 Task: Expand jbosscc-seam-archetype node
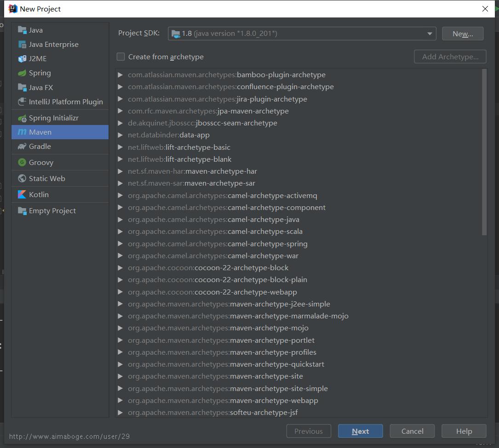coord(120,123)
